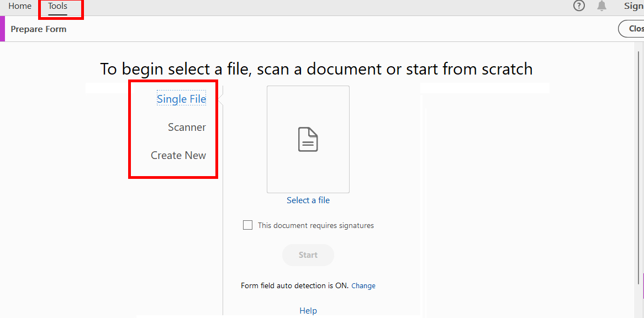Select the Single File option
Image resolution: width=644 pixels, height=318 pixels.
tap(181, 98)
